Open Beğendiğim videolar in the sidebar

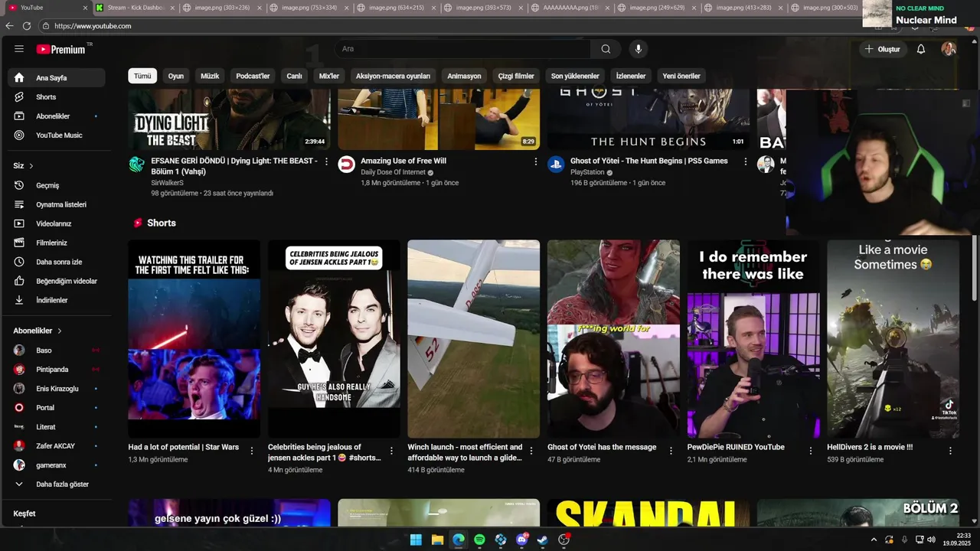click(57, 281)
